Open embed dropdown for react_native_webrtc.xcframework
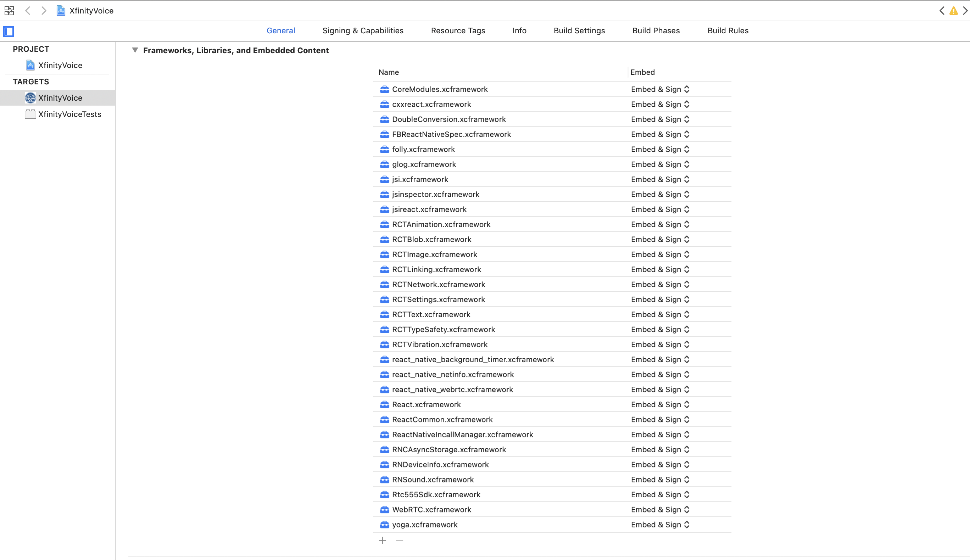 click(x=660, y=389)
